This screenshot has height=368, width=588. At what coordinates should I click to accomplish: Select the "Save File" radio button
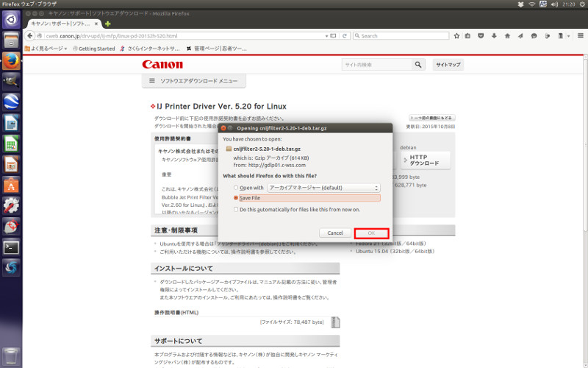pos(236,197)
